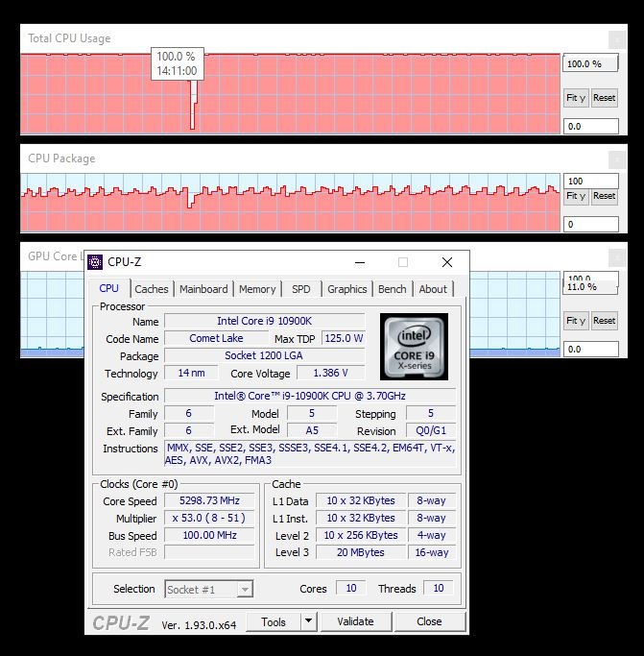The width and height of the screenshot is (644, 656).
Task: Click the Validate button
Action: [x=355, y=621]
